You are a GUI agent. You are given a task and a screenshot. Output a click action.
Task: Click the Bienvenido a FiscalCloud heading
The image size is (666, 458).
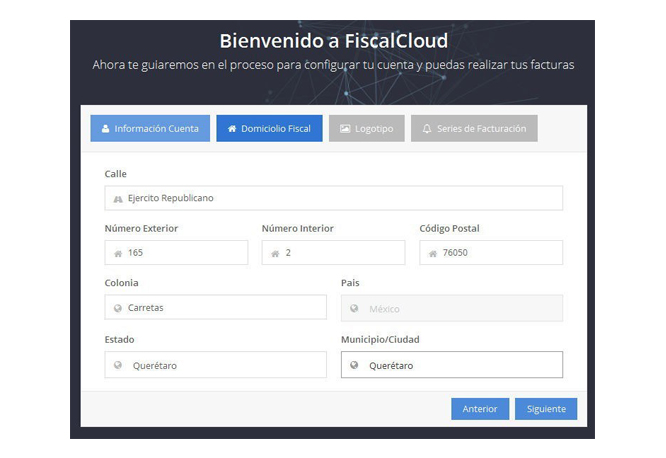click(333, 41)
